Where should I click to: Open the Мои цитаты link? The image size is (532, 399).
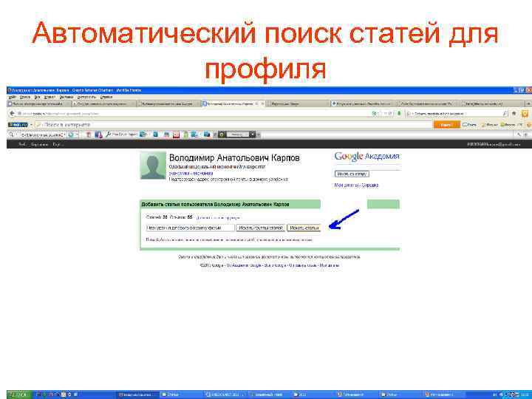[x=347, y=185]
